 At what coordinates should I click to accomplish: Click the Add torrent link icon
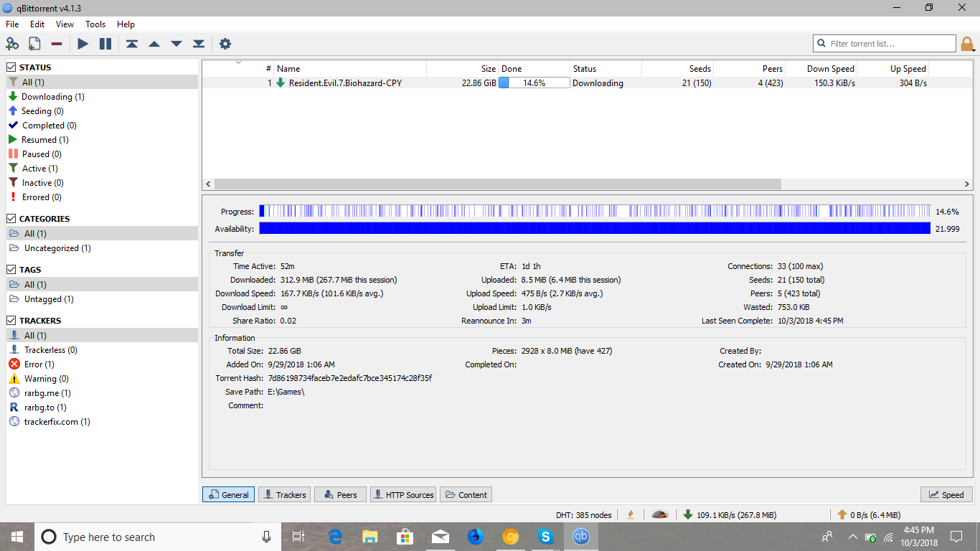coord(12,44)
